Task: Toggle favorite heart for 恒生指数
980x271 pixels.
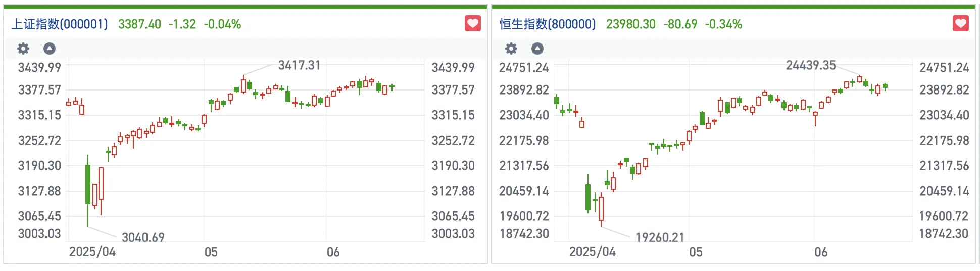Action: click(x=961, y=23)
